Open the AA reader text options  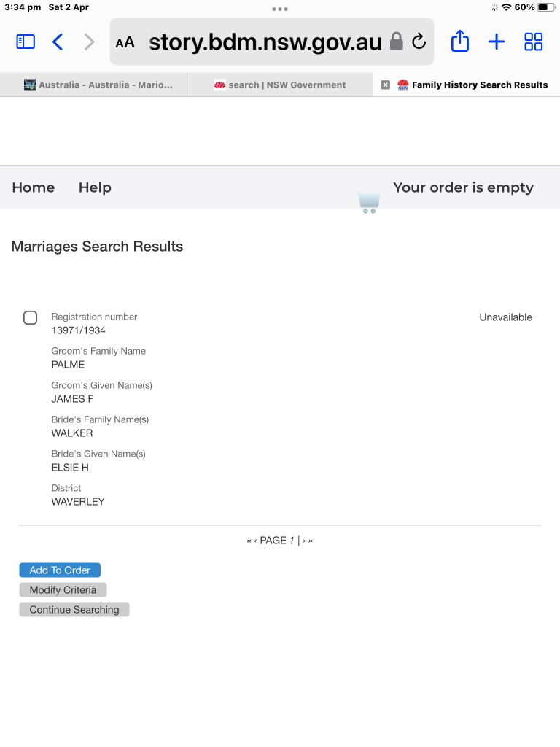125,42
